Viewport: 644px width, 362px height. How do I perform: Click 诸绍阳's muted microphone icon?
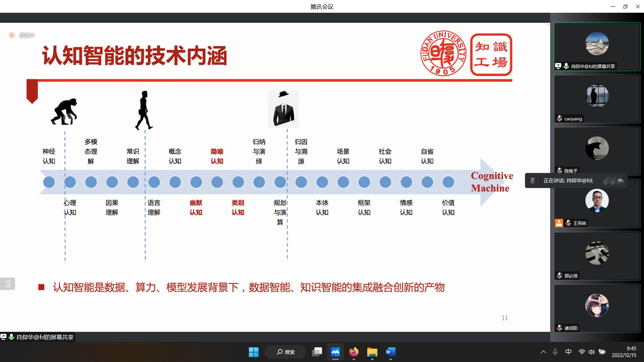click(559, 328)
